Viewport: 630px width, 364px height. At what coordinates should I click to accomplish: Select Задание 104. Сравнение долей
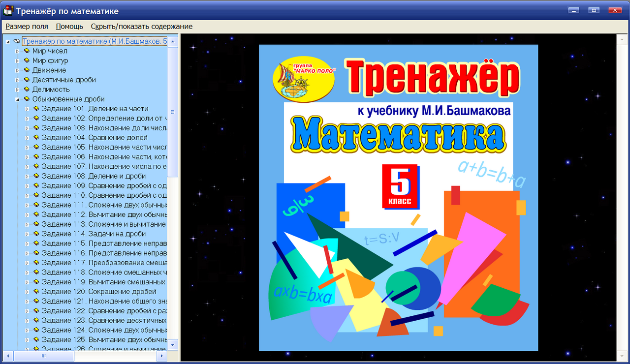click(x=94, y=138)
